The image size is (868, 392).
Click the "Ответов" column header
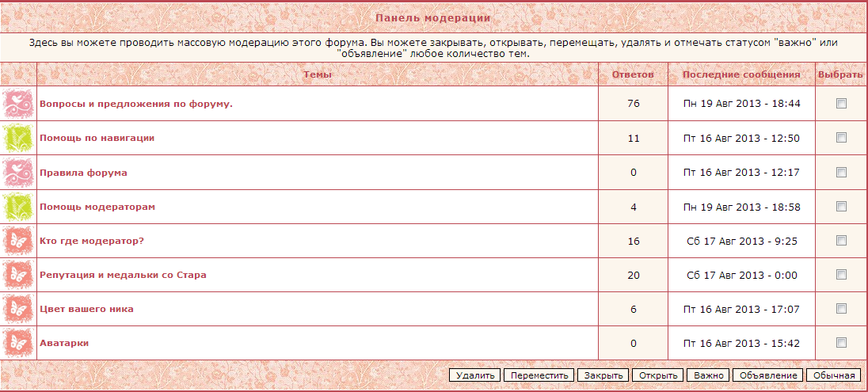(634, 74)
